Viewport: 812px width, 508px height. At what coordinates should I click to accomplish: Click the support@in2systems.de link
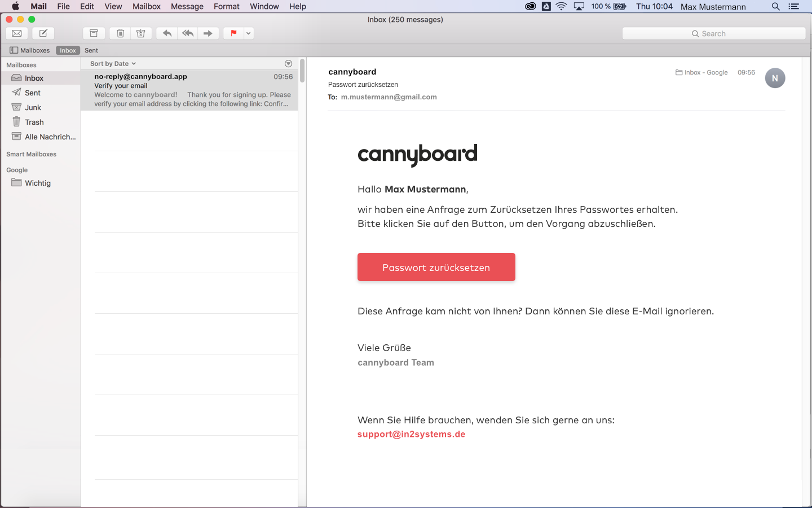412,434
